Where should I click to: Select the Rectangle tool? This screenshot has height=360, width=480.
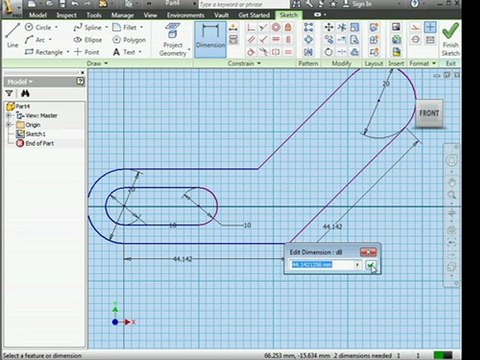pos(44,52)
